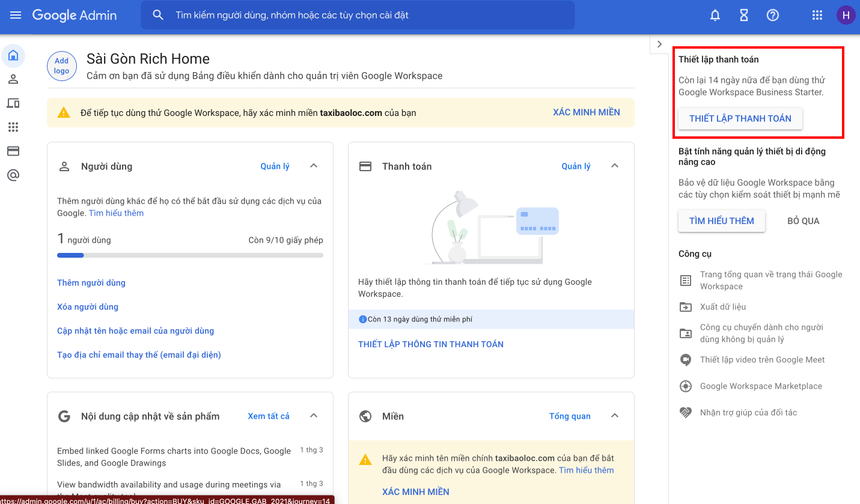Click Quản lý in Thanh toán card

[576, 166]
